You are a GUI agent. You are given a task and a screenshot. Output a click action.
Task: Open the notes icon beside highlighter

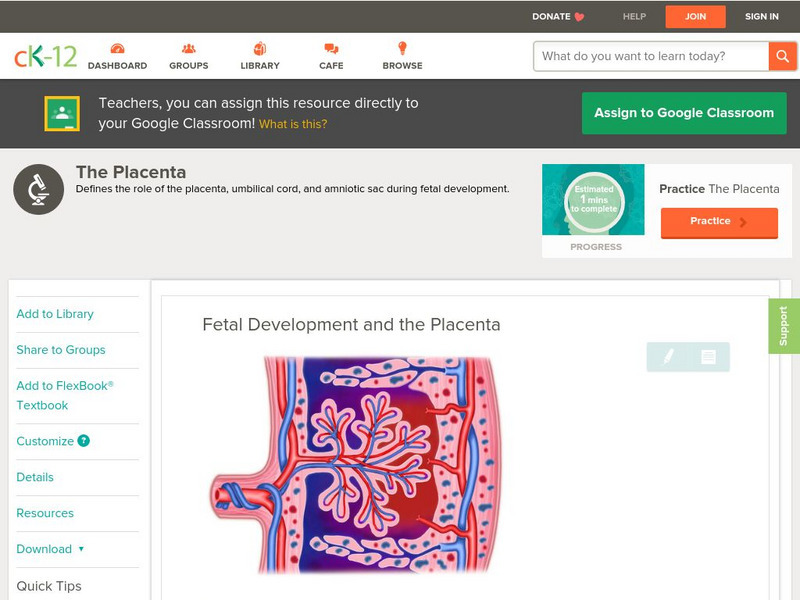point(709,357)
